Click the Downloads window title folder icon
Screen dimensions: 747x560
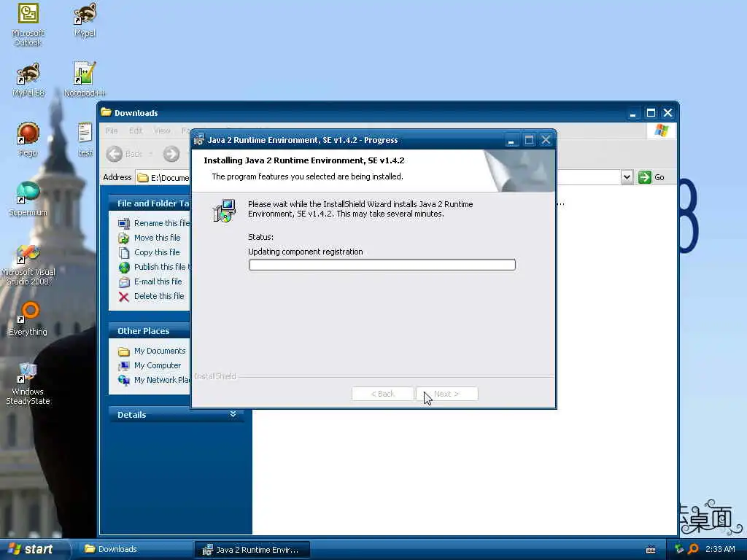point(107,112)
